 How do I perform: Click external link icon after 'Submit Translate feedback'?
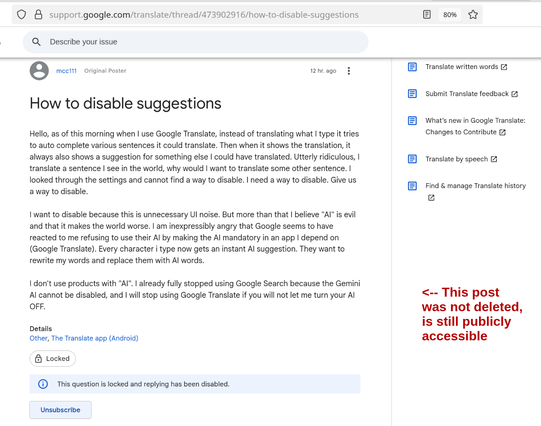[x=514, y=94]
